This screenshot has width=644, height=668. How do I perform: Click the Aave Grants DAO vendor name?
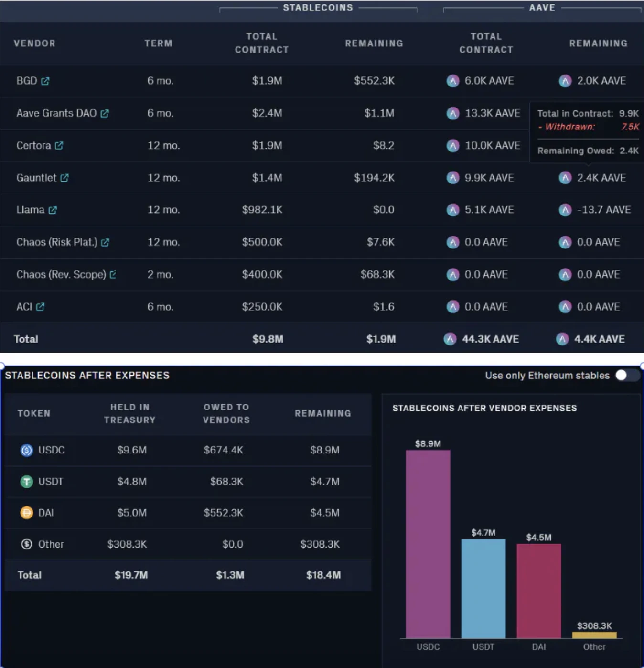[x=56, y=113]
